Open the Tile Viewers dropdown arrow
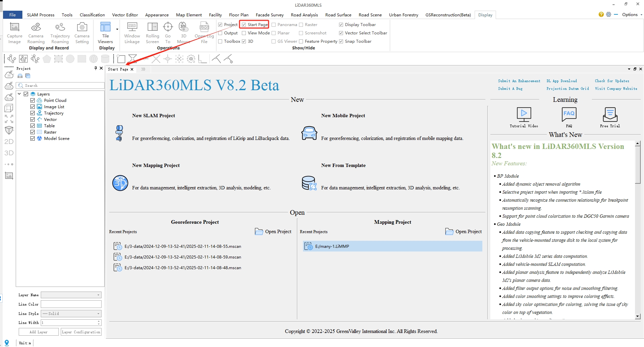 (117, 29)
